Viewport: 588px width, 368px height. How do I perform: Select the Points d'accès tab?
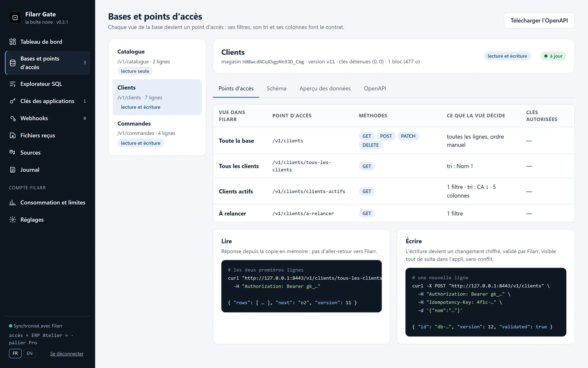(236, 88)
